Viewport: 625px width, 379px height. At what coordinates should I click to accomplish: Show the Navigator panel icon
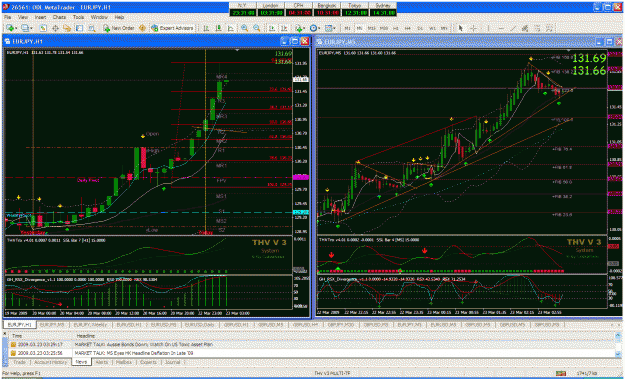67,28
